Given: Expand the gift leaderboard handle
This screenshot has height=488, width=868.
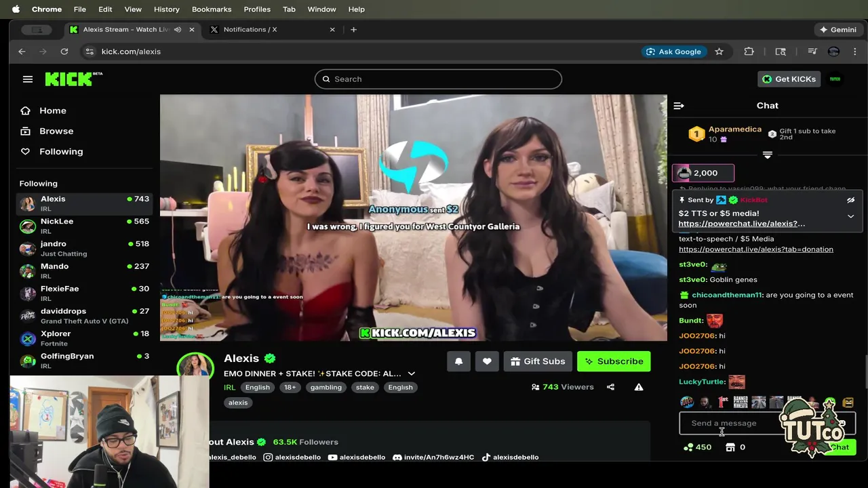Looking at the screenshot, I should pyautogui.click(x=767, y=155).
